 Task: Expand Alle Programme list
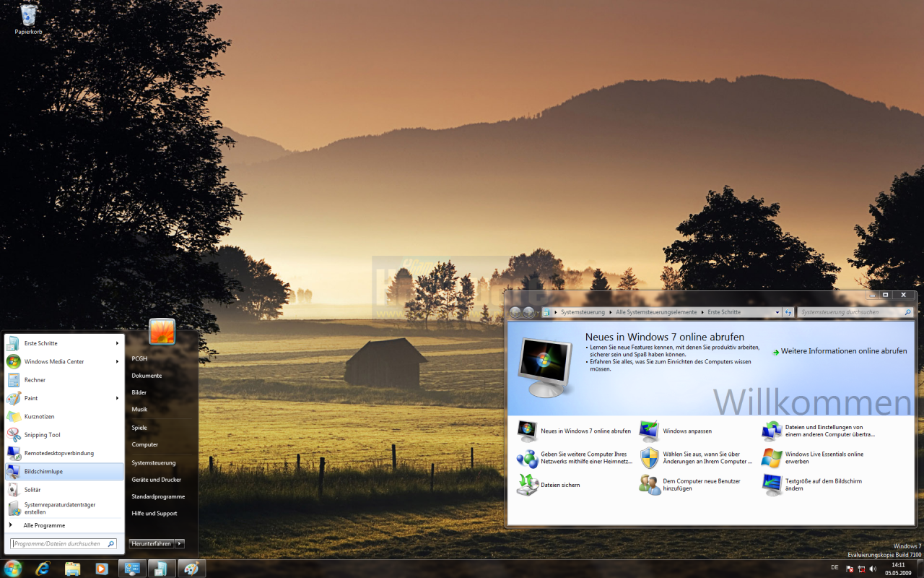(x=44, y=525)
